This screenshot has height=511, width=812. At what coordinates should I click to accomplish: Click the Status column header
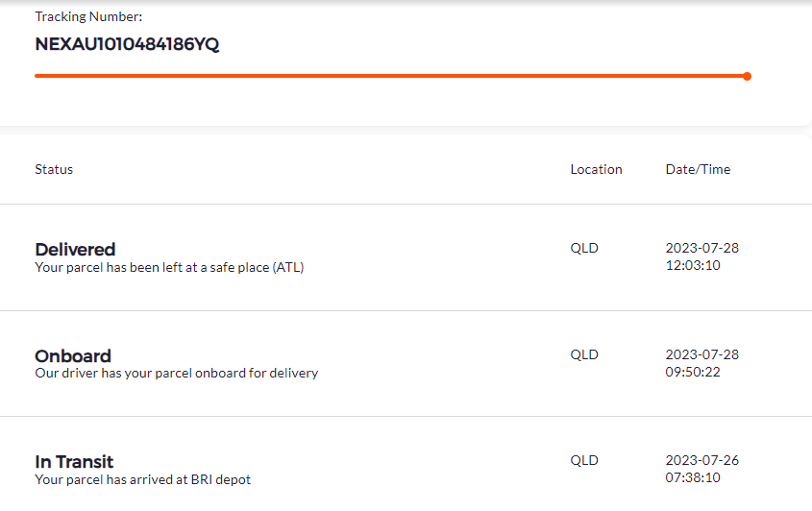click(x=54, y=169)
